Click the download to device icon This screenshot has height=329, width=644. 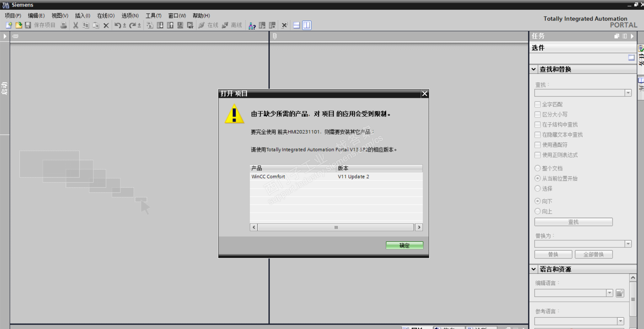160,25
